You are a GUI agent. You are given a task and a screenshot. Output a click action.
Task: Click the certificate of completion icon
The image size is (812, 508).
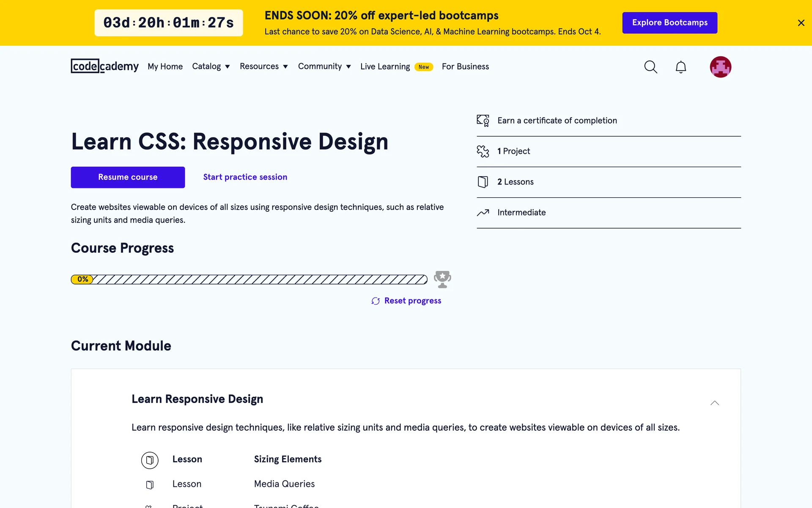[x=483, y=121]
